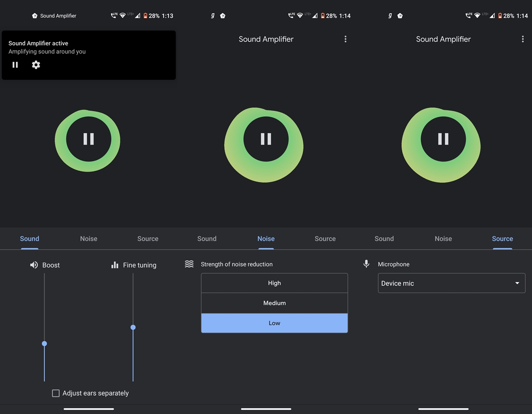Click Sound Amplifier title on middle screen

266,39
